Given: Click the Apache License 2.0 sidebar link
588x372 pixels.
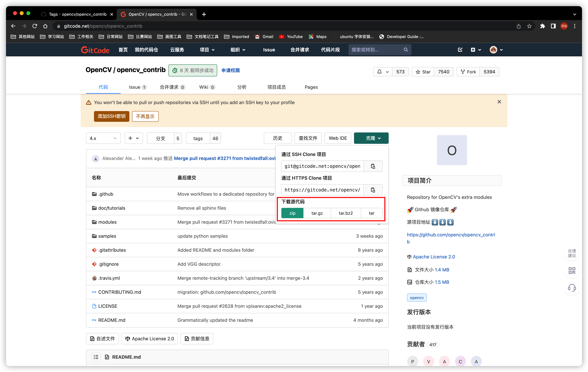Looking at the screenshot, I should coord(434,257).
